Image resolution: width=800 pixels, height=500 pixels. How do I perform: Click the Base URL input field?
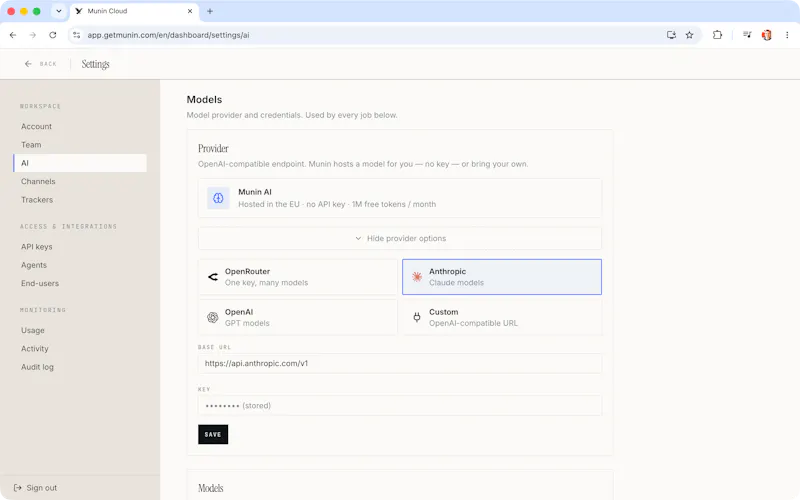coord(399,364)
